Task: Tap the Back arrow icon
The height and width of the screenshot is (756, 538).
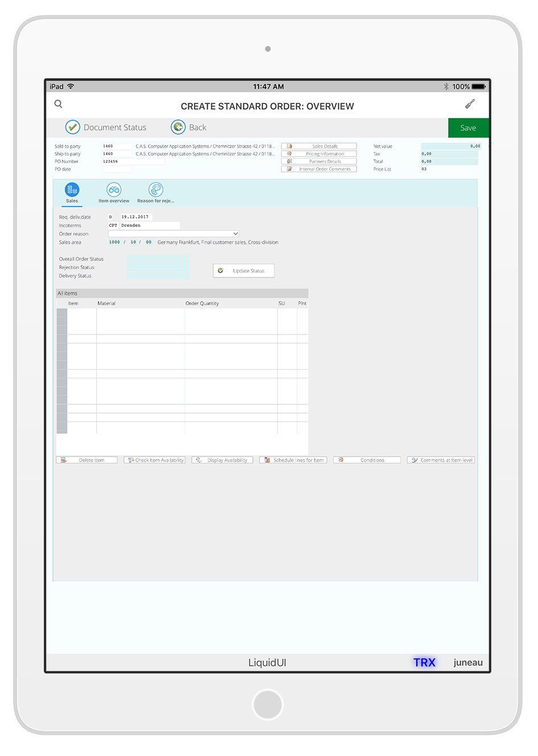Action: coord(178,127)
